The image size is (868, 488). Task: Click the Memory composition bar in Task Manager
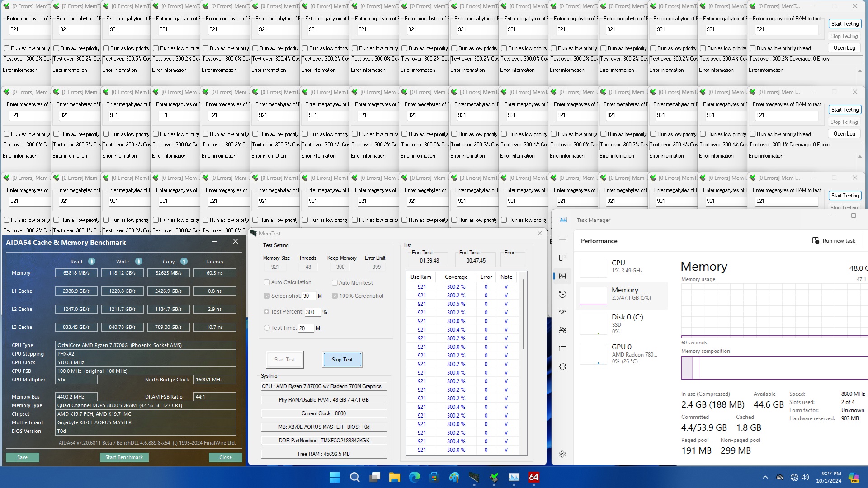coord(774,368)
